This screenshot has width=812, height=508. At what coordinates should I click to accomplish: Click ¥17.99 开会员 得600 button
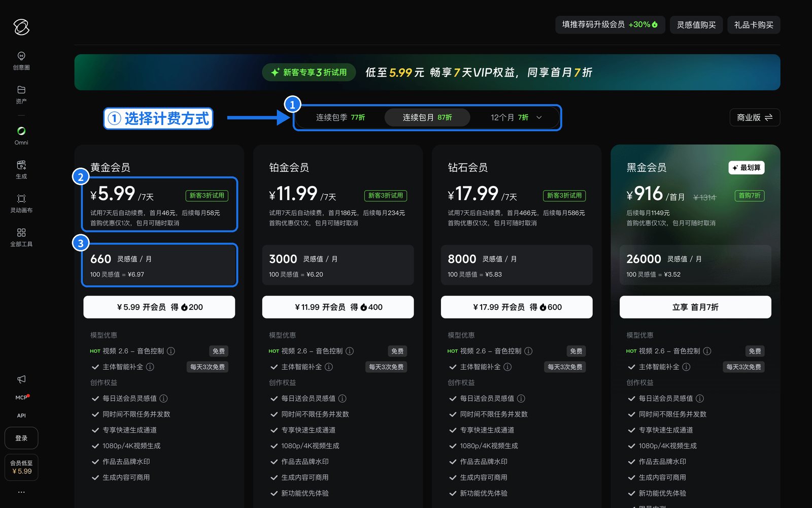[517, 307]
